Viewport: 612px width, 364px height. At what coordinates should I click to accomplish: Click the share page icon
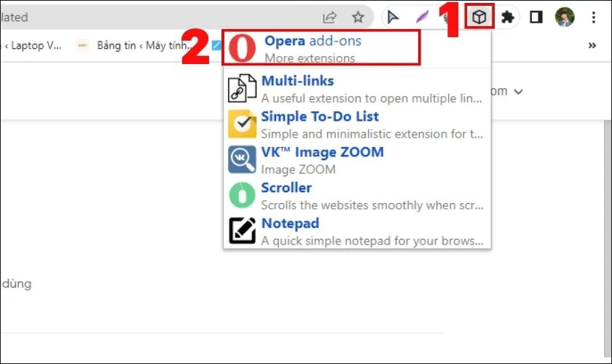pos(330,17)
